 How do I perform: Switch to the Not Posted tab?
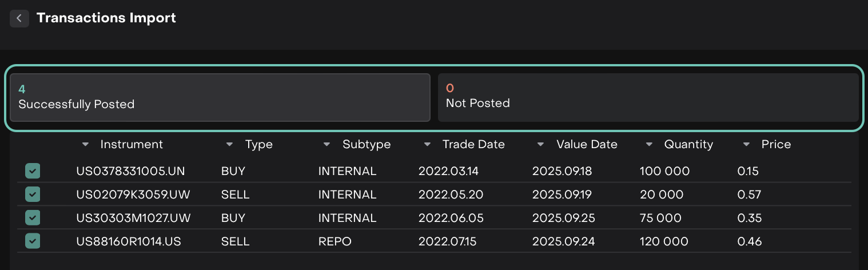(x=648, y=97)
